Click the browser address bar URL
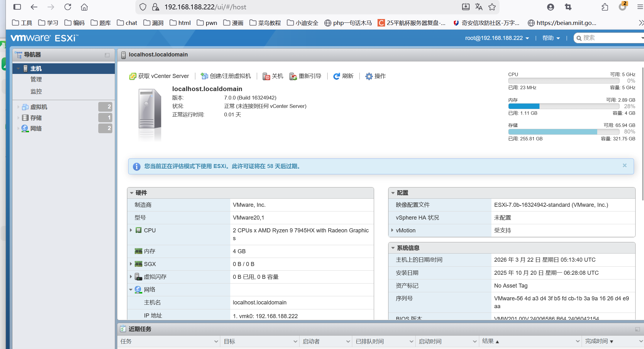644x349 pixels. tap(205, 7)
